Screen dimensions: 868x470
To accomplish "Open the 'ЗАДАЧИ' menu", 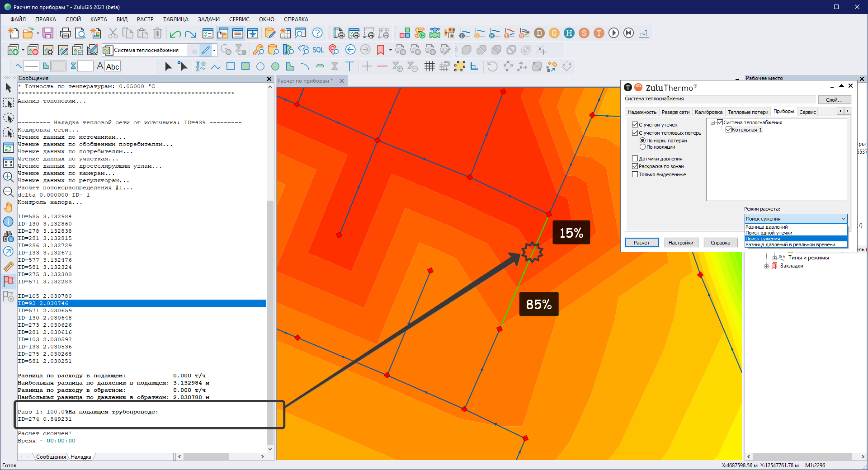I will 208,19.
